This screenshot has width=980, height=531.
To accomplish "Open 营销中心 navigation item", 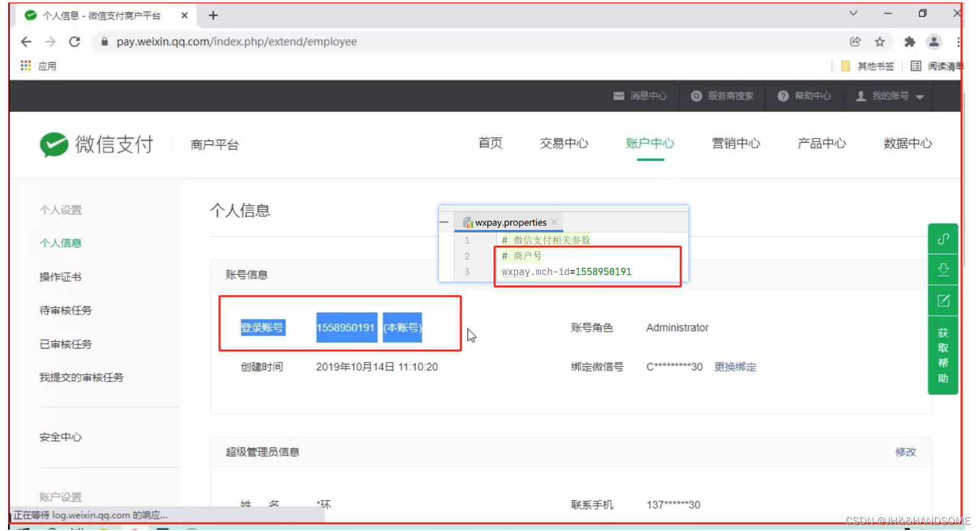I will [736, 143].
